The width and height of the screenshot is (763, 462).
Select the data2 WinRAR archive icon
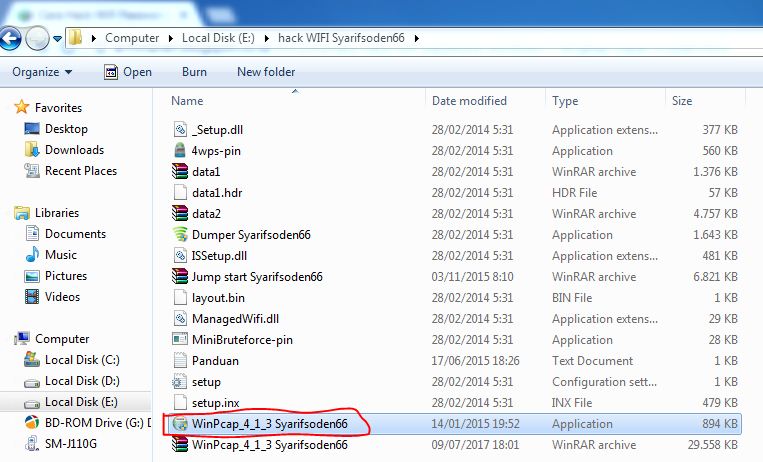(180, 213)
